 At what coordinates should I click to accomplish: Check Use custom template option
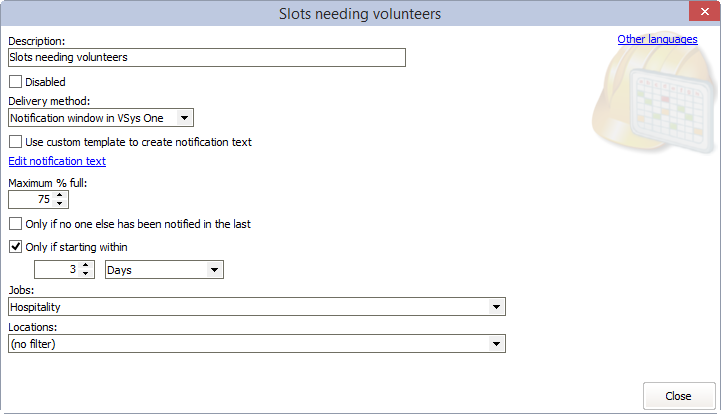(15, 142)
